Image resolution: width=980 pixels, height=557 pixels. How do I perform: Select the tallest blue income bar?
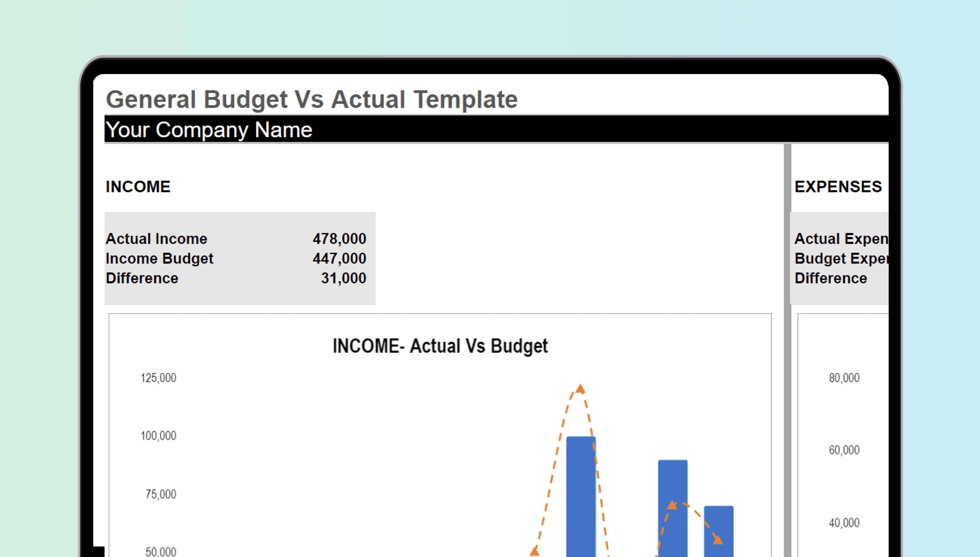point(581,496)
